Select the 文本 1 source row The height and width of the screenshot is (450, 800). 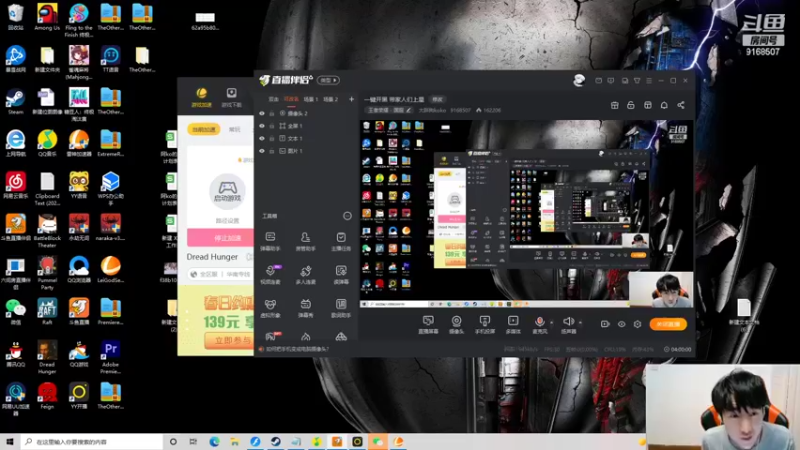point(306,138)
